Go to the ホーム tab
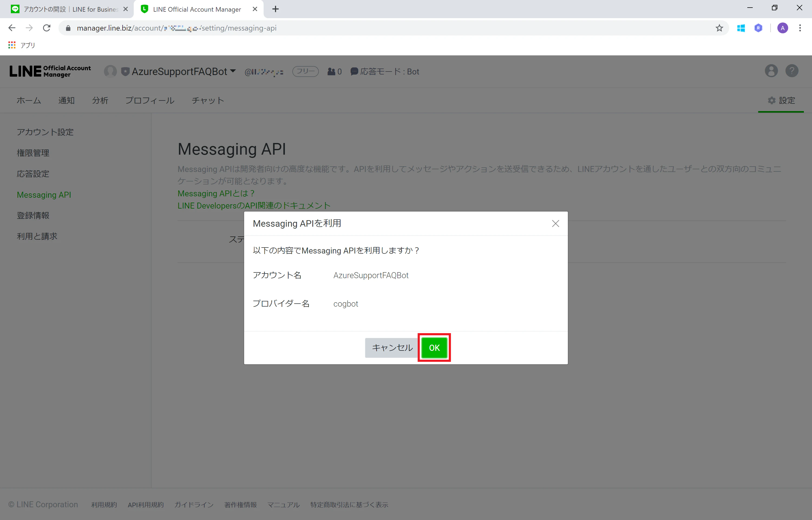Image resolution: width=812 pixels, height=520 pixels. coord(29,100)
